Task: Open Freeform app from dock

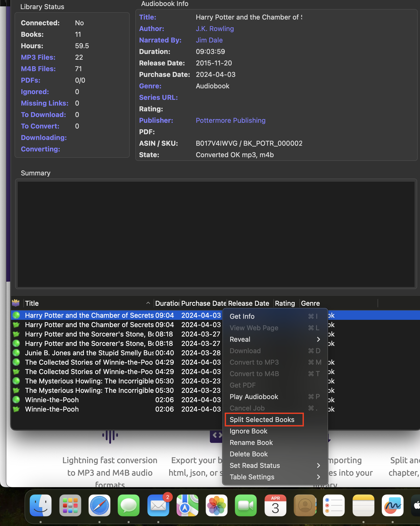Action: pos(392,505)
